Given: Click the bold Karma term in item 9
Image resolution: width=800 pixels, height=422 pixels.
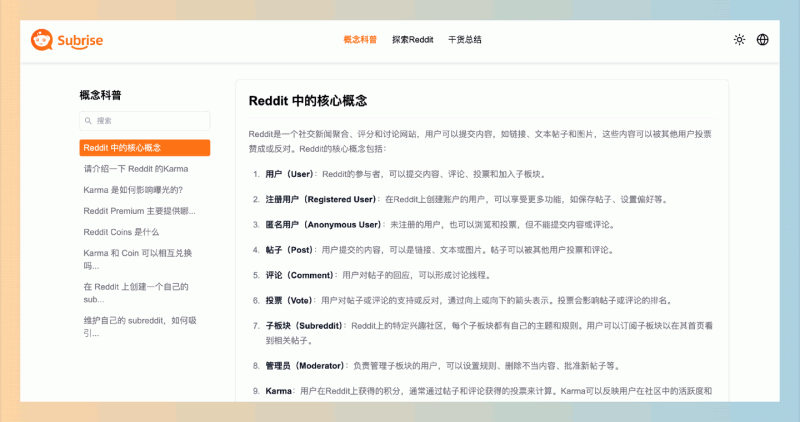Looking at the screenshot, I should pyautogui.click(x=279, y=391).
